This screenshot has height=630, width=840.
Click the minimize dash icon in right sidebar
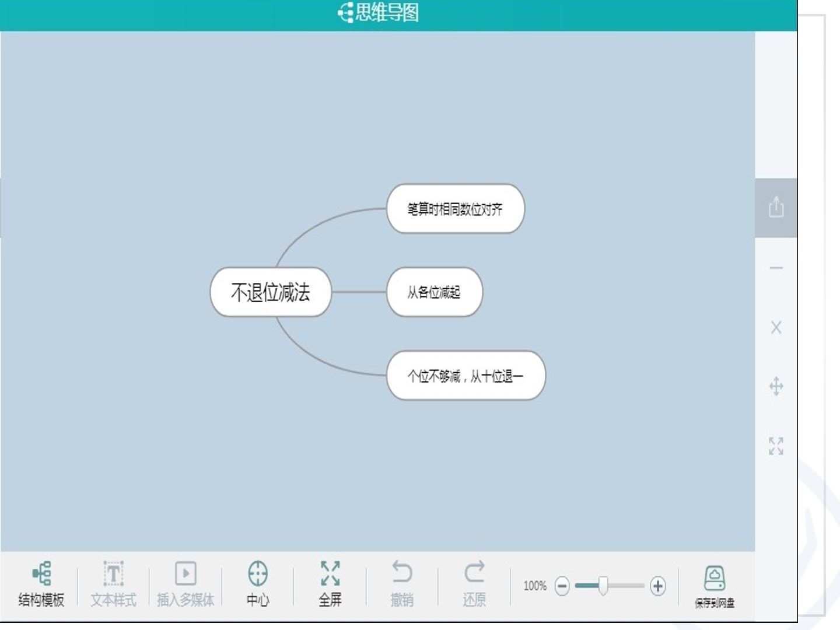[776, 268]
